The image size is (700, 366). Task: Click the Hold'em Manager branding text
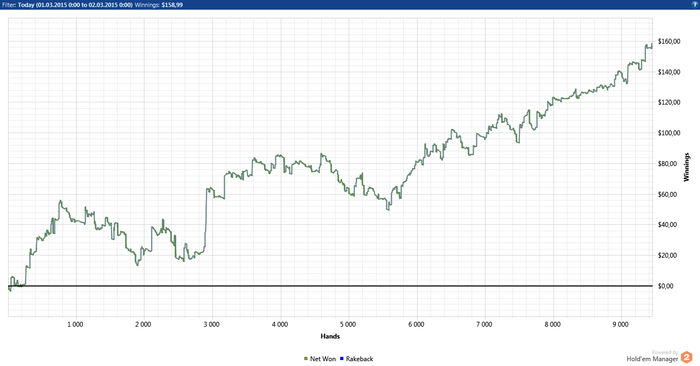[652, 359]
